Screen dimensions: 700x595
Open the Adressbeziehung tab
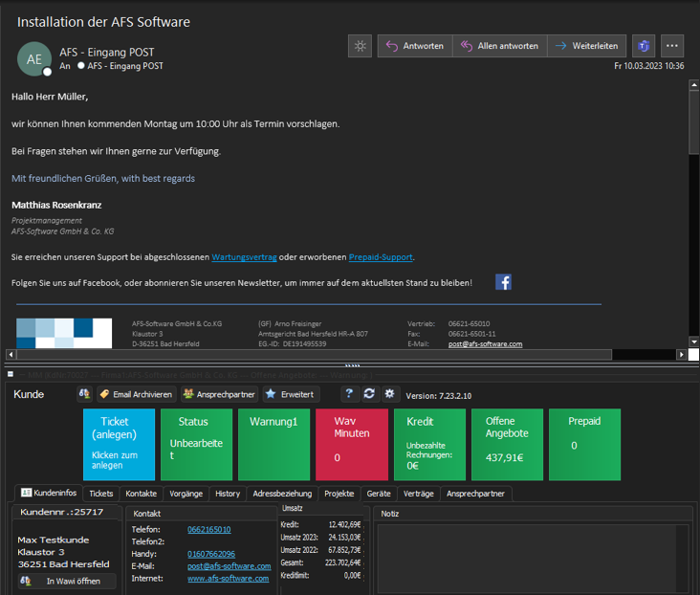[x=282, y=494]
